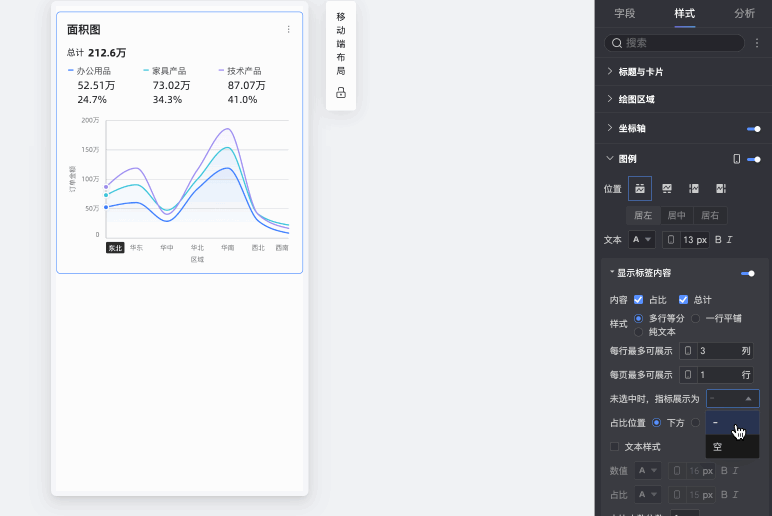Uncheck the 占比 content checkbox
This screenshot has height=516, width=772.
click(639, 299)
